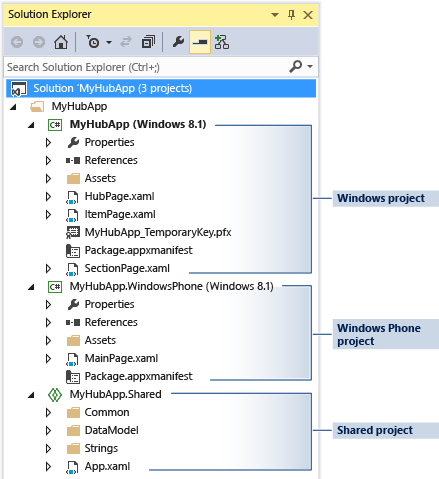Viewport: 439px width, 479px height.
Task: Select Solution 'MyHubApp' (3 projects) node
Action: pyautogui.click(x=161, y=88)
